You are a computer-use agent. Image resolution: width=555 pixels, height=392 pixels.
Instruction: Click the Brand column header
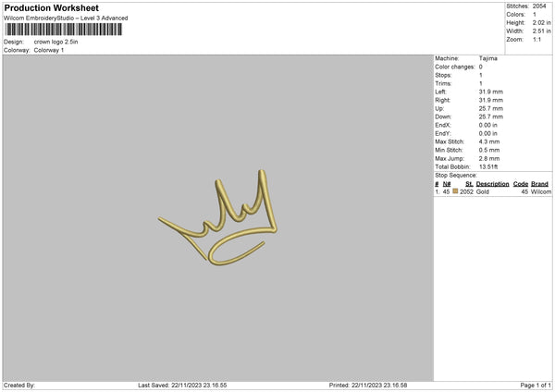tap(539, 184)
